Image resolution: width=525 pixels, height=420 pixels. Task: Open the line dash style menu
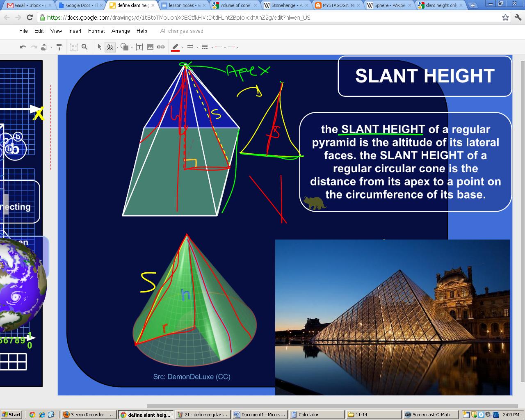coord(205,47)
